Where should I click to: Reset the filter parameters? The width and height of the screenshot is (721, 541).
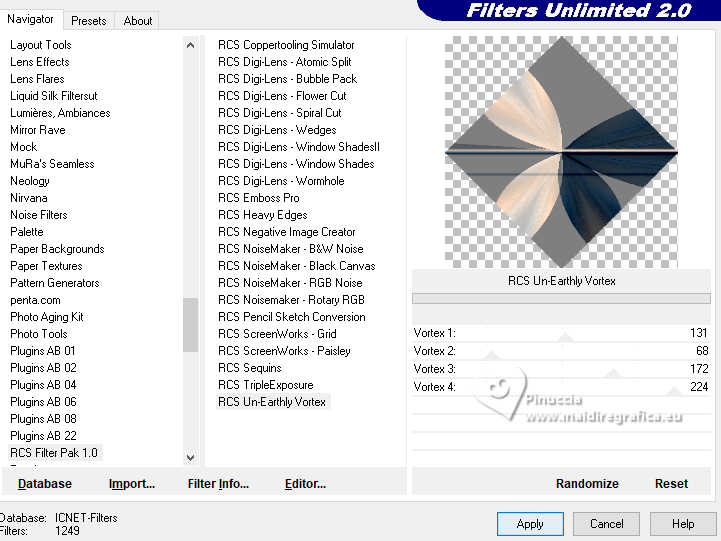[x=671, y=484]
